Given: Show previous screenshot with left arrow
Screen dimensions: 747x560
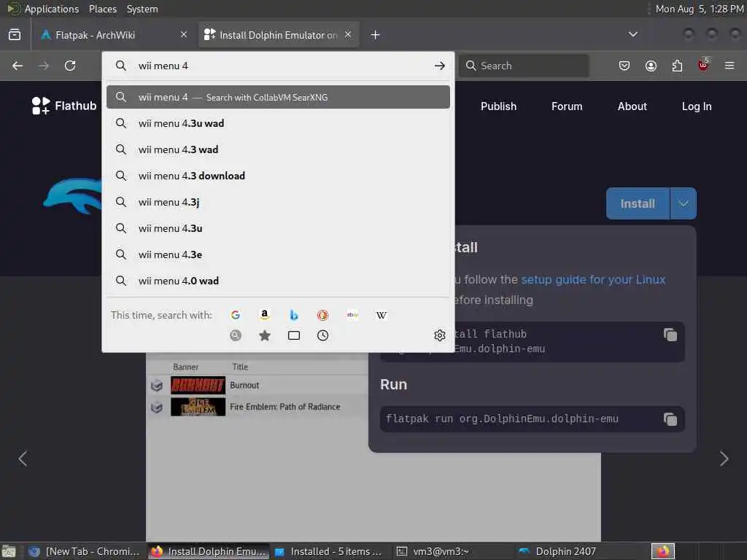Looking at the screenshot, I should (x=23, y=459).
